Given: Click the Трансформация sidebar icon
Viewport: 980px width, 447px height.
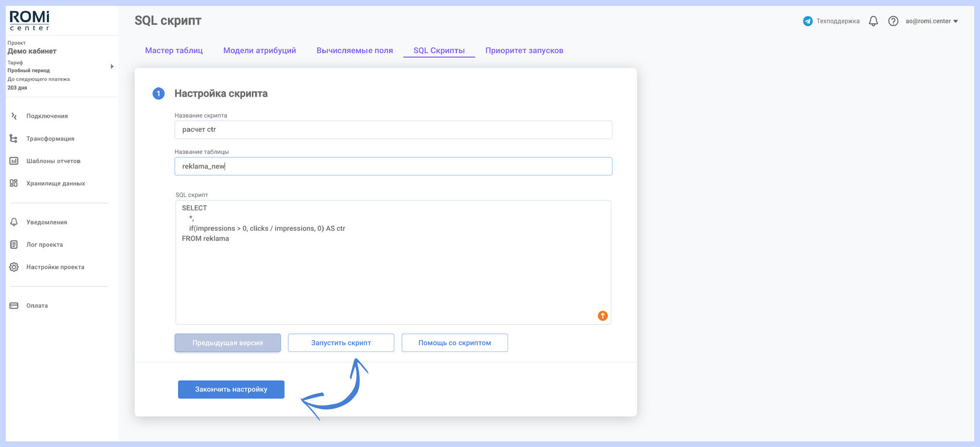Looking at the screenshot, I should [x=14, y=139].
